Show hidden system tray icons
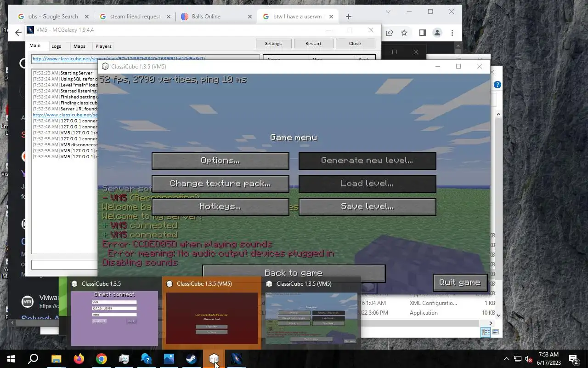 506,359
